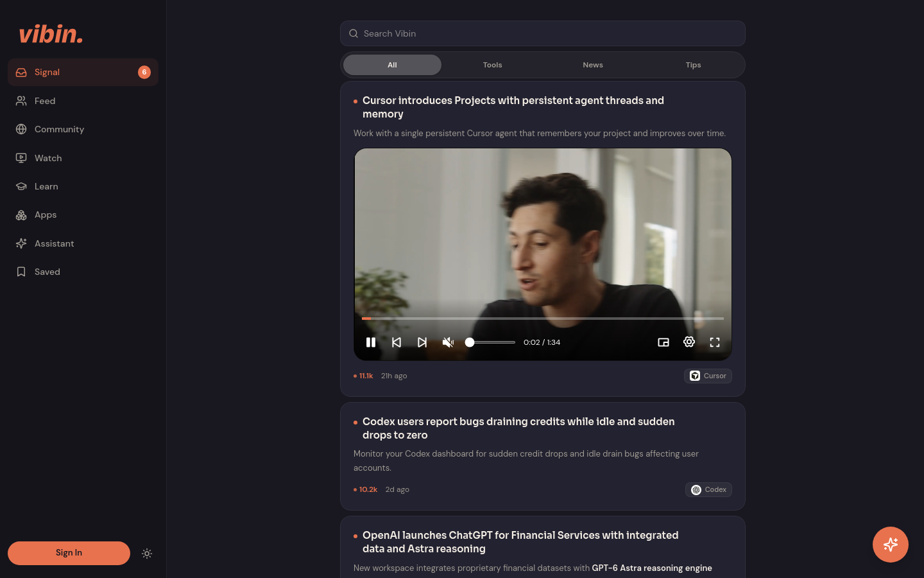924x578 pixels.
Task: Click the 21h ago timestamp
Action: coord(394,376)
